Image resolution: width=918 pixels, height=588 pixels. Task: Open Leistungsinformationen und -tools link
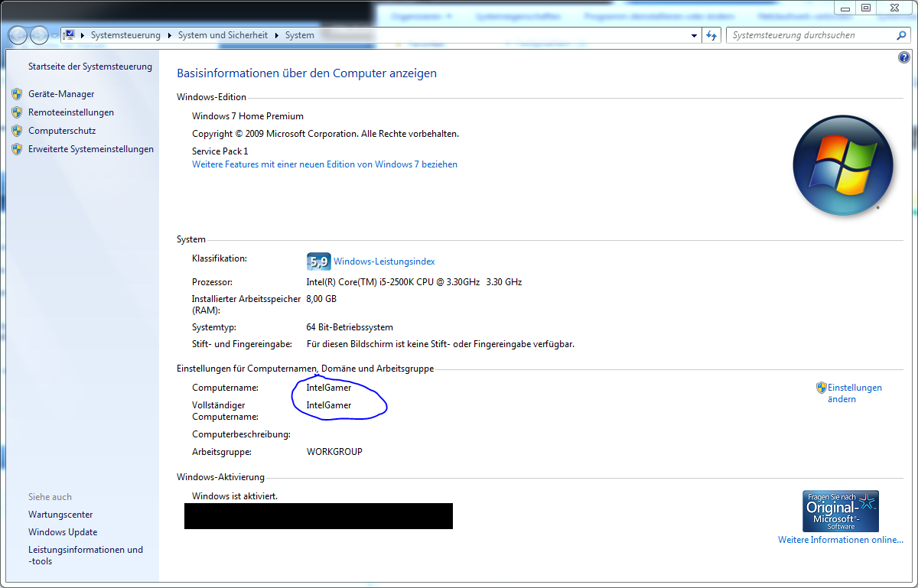pos(86,555)
